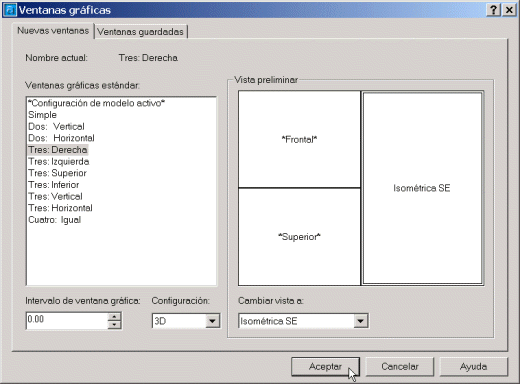The image size is (520, 384).
Task: Select the Superior preview viewport
Action: click(x=299, y=237)
